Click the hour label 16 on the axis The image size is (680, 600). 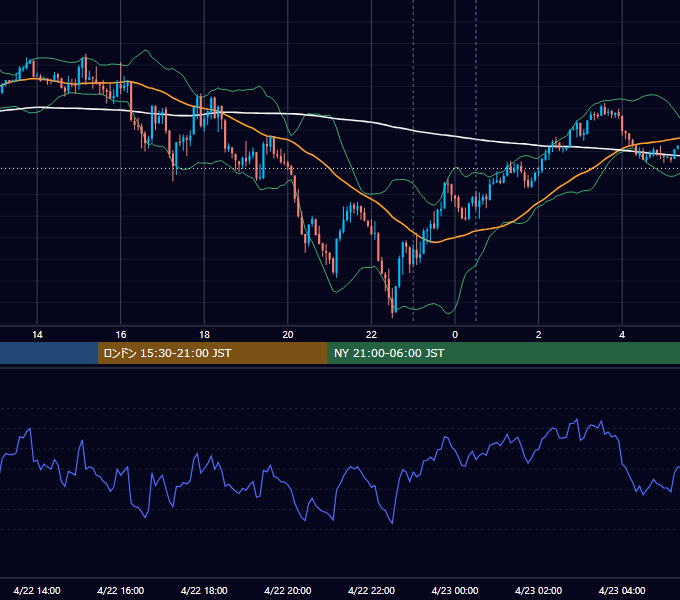pyautogui.click(x=121, y=335)
